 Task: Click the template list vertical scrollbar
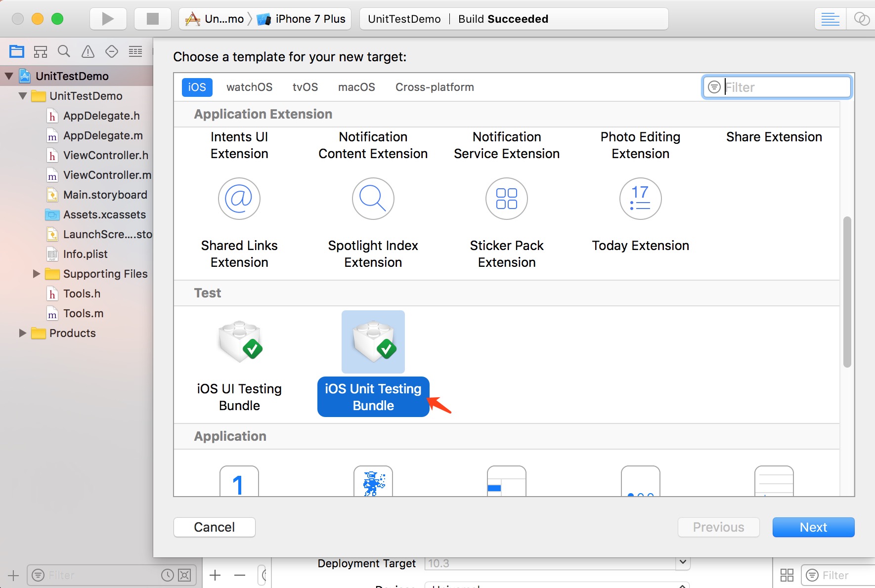(847, 292)
